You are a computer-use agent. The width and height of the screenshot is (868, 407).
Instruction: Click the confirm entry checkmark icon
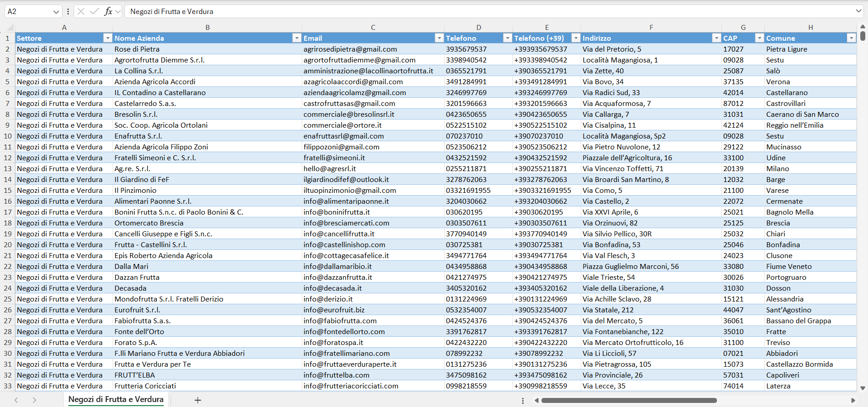(x=94, y=11)
